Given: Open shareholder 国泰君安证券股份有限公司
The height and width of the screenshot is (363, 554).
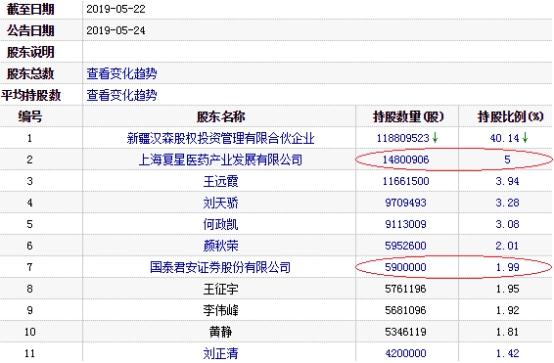Looking at the screenshot, I should 220,267.
